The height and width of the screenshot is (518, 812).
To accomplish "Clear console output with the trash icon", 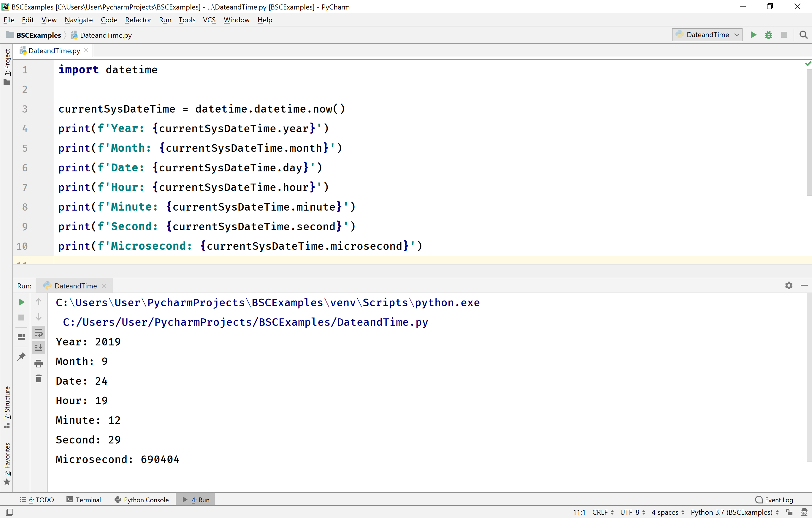I will coord(39,379).
